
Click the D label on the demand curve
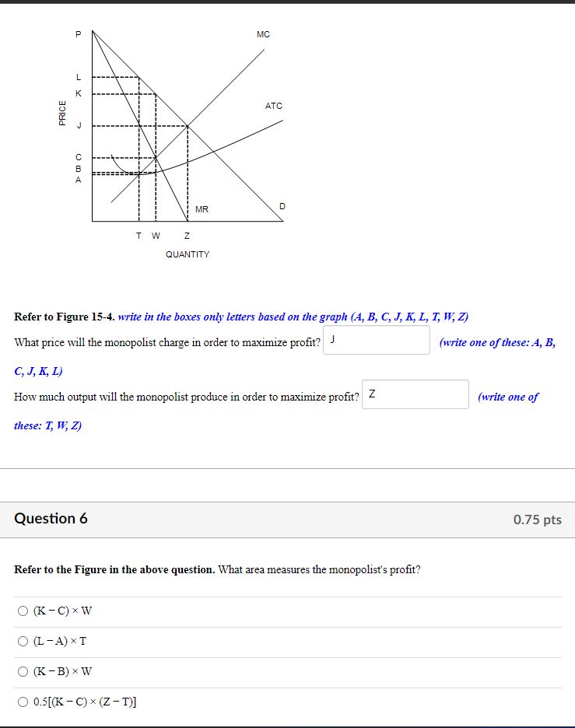pos(282,206)
